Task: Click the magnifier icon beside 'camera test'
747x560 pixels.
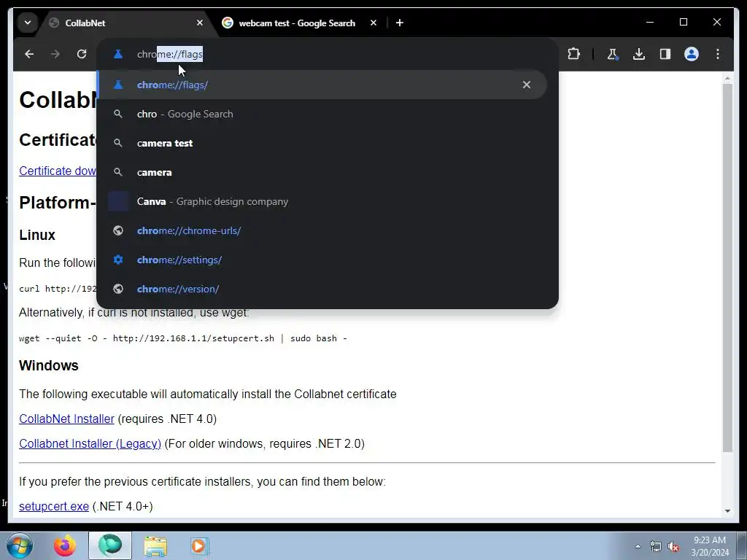Action: tap(118, 144)
